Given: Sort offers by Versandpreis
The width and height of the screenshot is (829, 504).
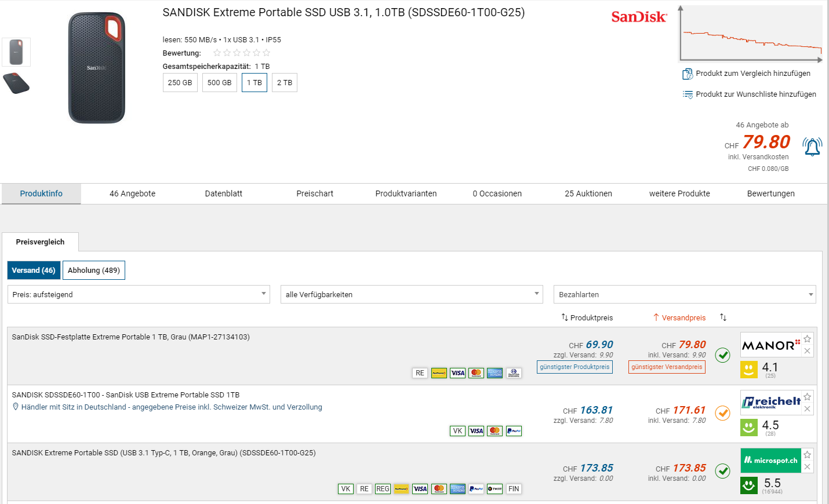Looking at the screenshot, I should click(679, 317).
